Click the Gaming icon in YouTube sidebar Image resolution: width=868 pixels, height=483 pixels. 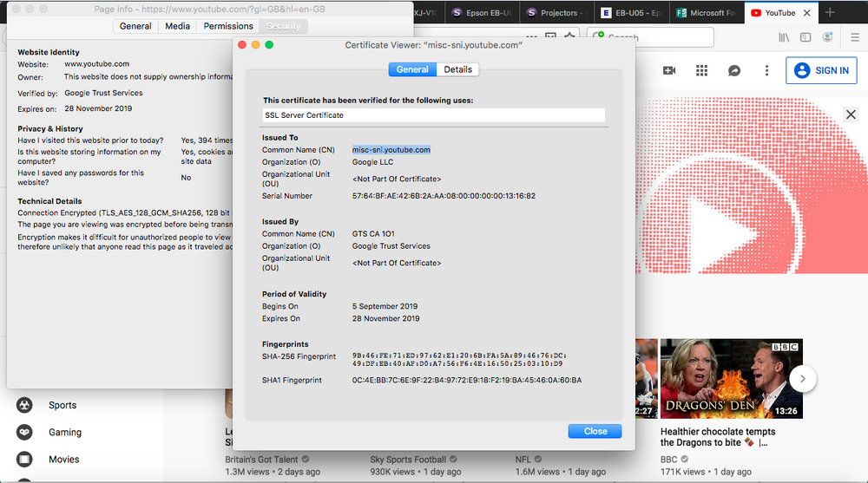(24, 432)
